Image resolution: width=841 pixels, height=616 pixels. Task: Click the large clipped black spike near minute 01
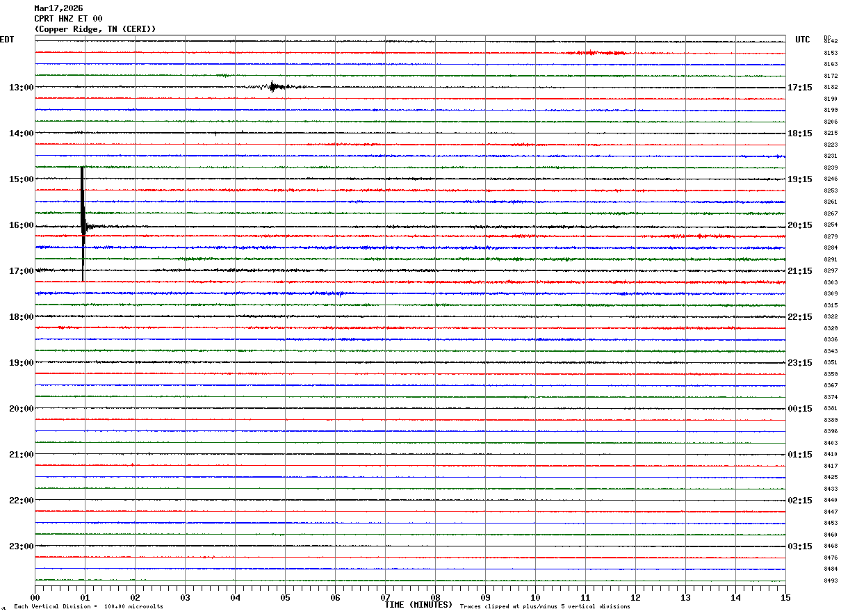[x=83, y=224]
